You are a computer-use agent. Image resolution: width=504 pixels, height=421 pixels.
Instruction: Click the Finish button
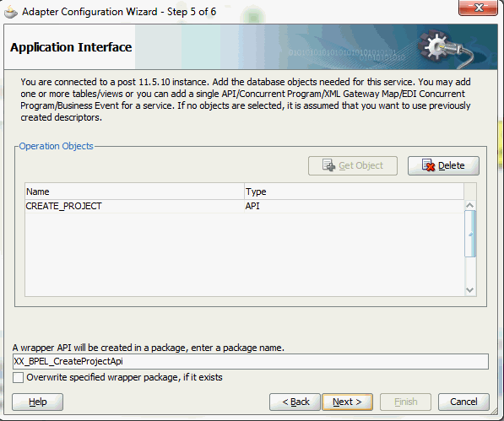(x=405, y=402)
